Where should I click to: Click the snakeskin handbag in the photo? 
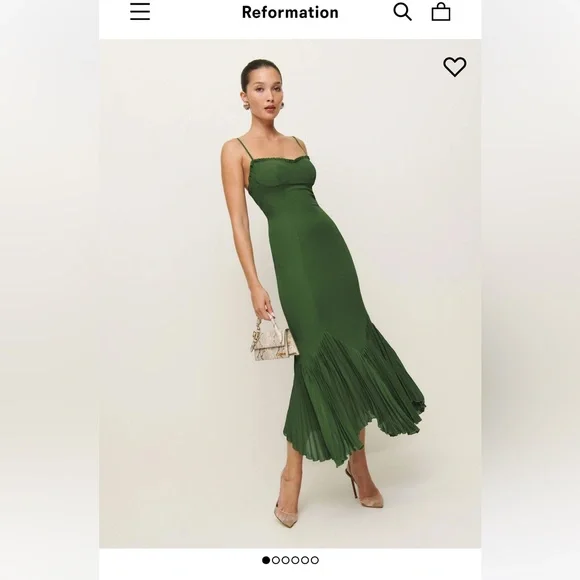[x=274, y=340]
